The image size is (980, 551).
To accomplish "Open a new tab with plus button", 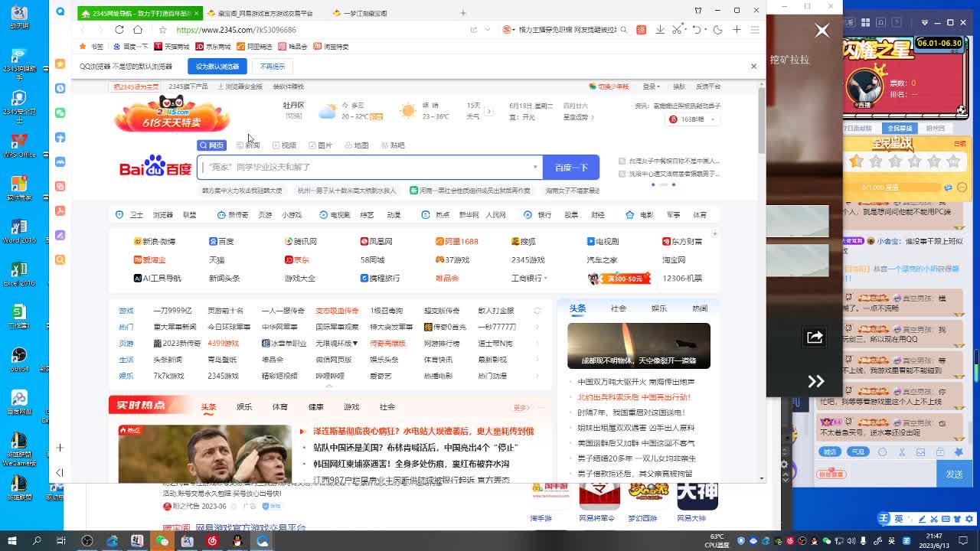I will coord(462,13).
